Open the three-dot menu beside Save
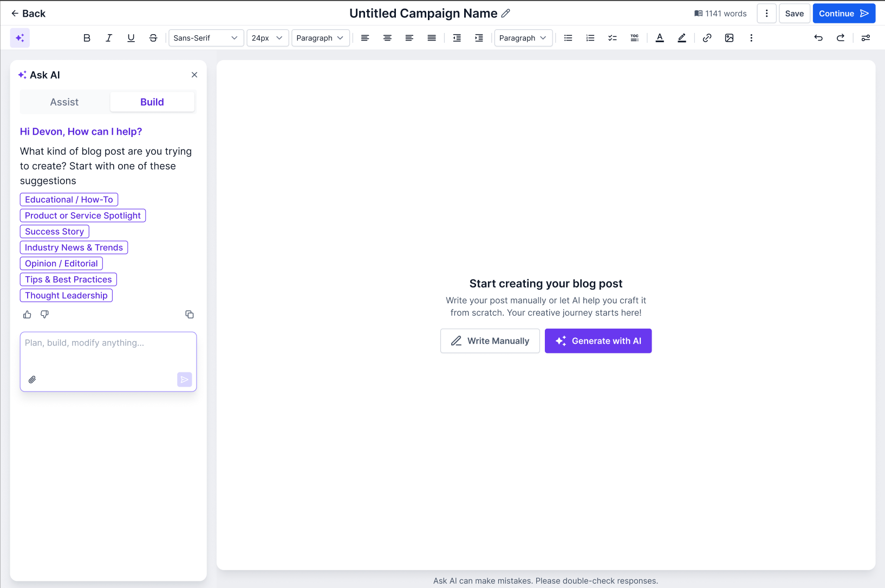The image size is (885, 588). coord(766,14)
